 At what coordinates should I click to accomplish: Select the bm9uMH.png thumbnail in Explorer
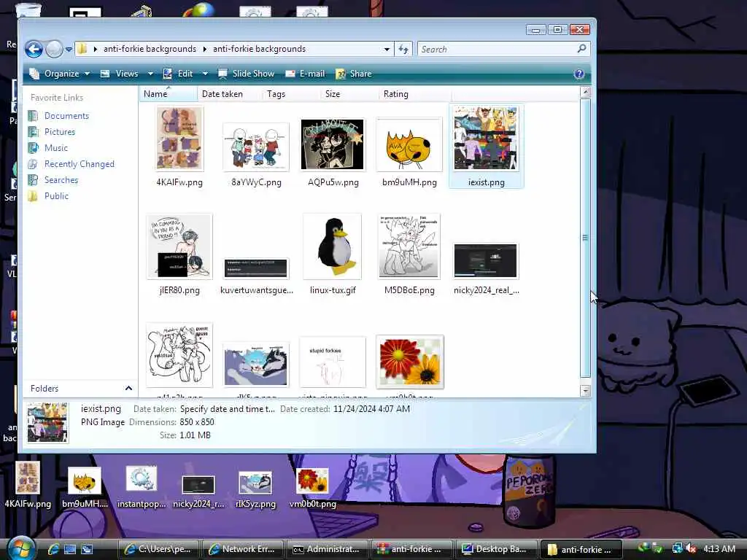pyautogui.click(x=409, y=145)
